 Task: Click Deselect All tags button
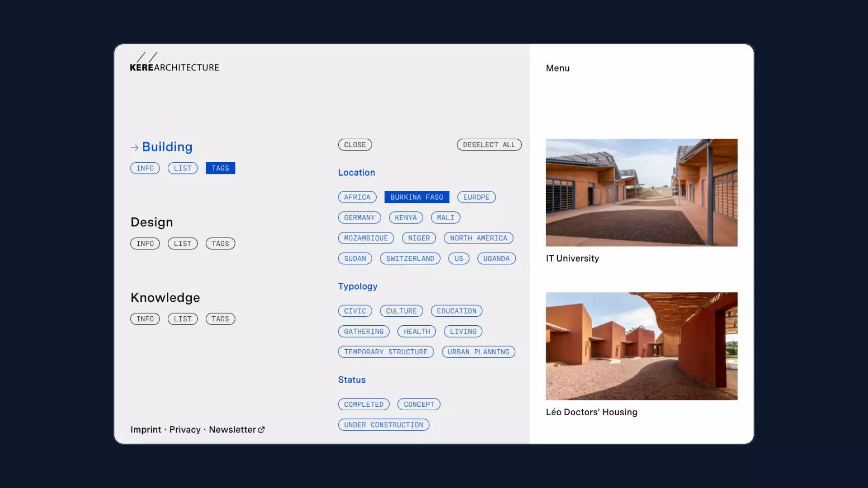coord(489,145)
